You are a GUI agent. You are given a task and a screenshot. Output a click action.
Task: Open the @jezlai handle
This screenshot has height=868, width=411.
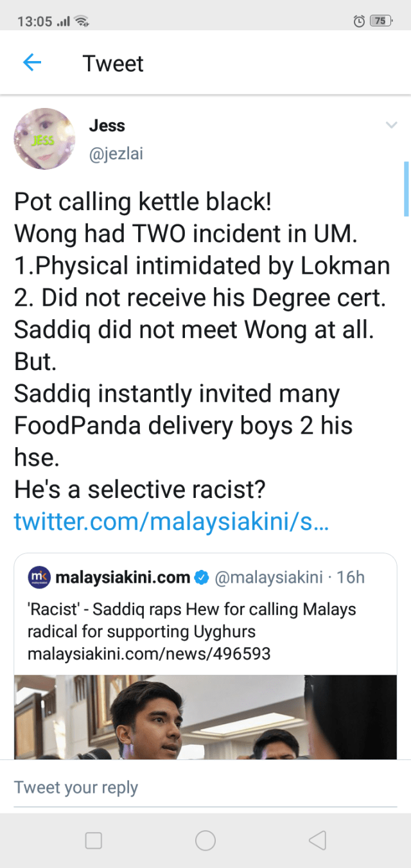[x=116, y=154]
